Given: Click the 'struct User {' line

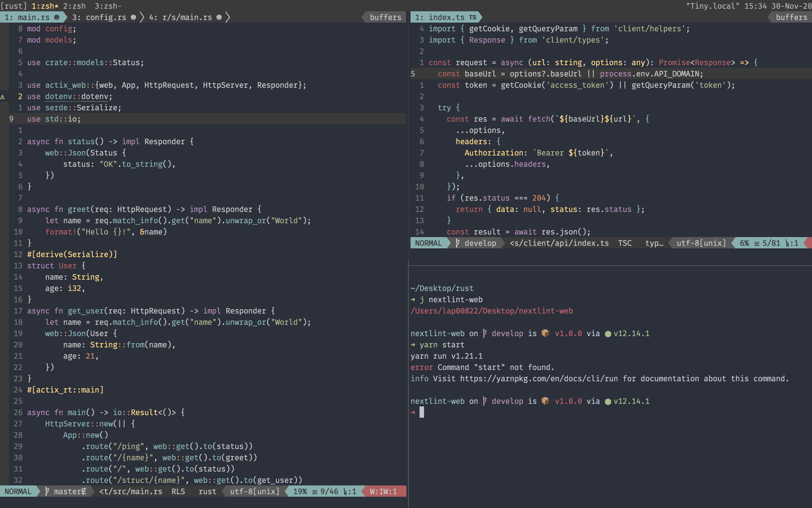Looking at the screenshot, I should coord(56,266).
